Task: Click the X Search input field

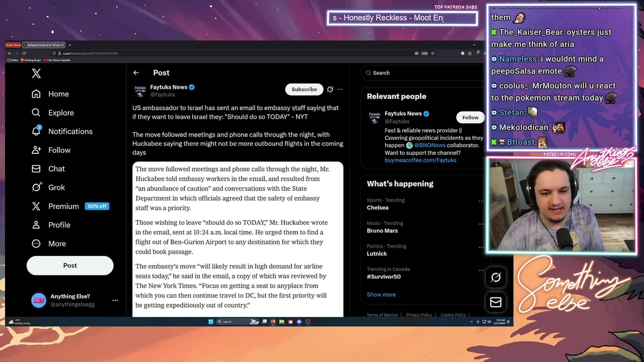Action: (423, 73)
